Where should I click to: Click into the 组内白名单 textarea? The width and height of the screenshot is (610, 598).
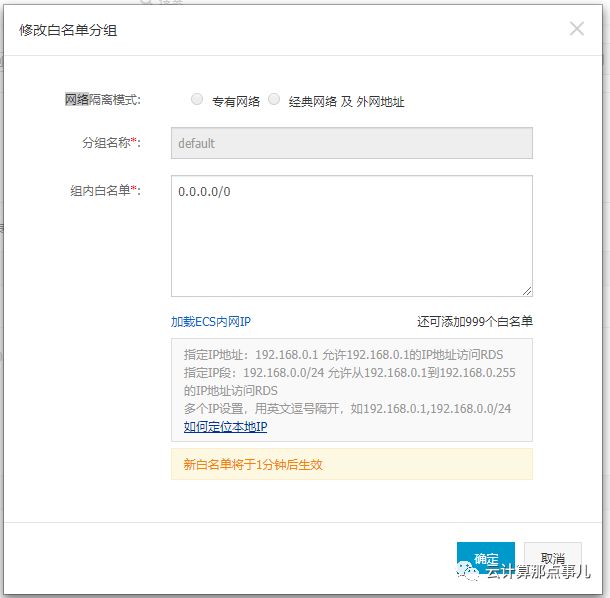(x=352, y=236)
